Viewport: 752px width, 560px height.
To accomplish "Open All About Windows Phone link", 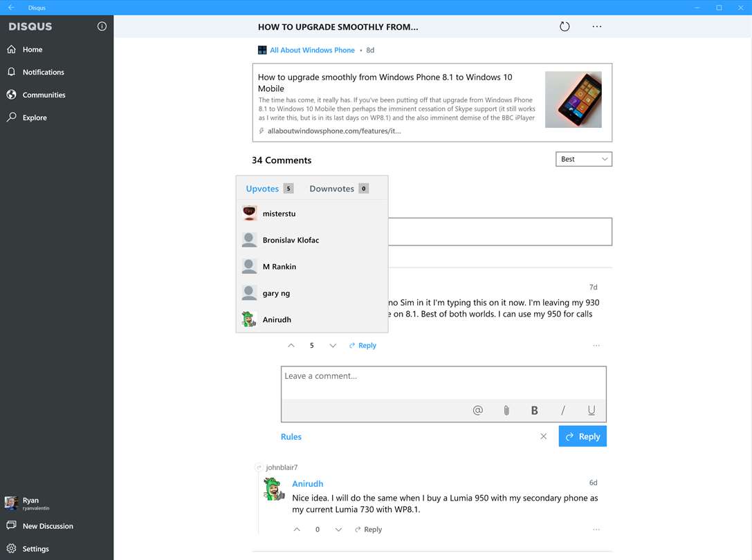I will pos(312,50).
